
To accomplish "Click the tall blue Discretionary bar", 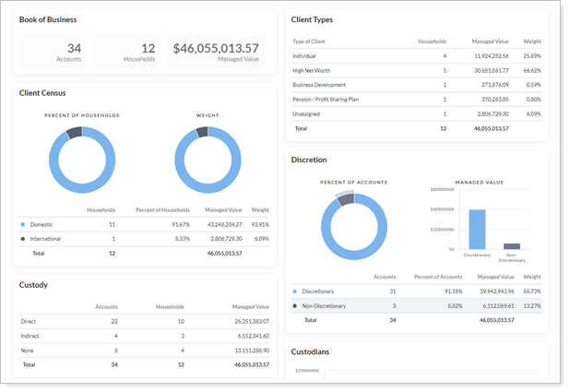I will (x=477, y=229).
